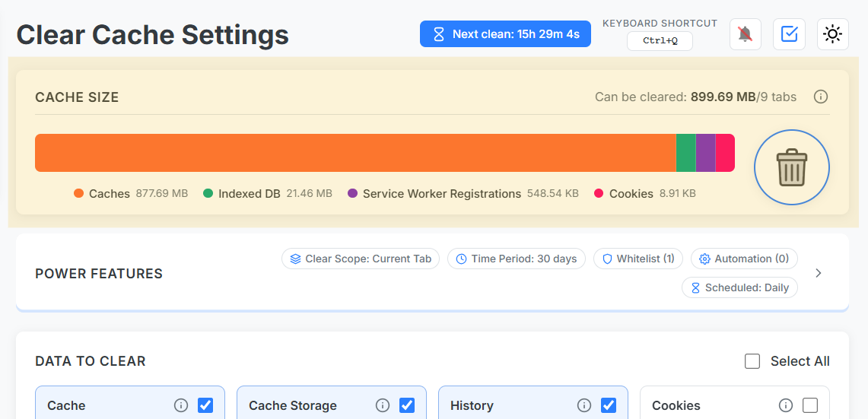Click the 899.69 MB clearable total
Screen dimensions: 868x419
coord(723,97)
